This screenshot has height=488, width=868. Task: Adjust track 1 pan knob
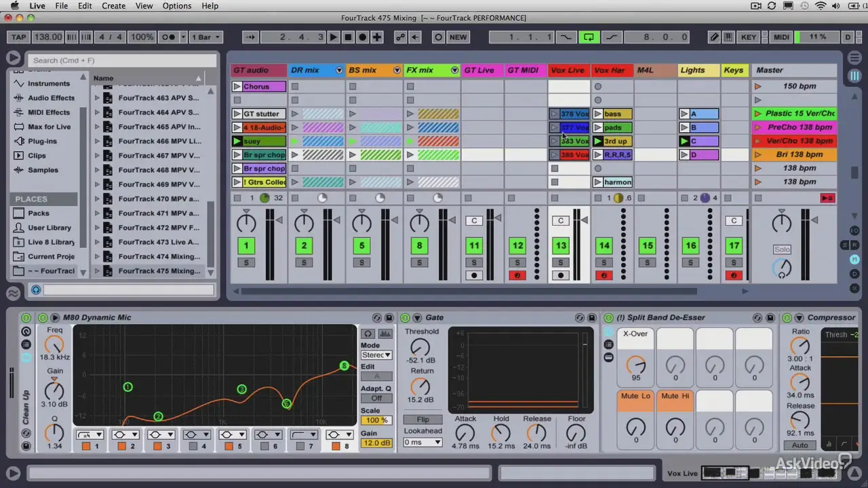point(246,222)
